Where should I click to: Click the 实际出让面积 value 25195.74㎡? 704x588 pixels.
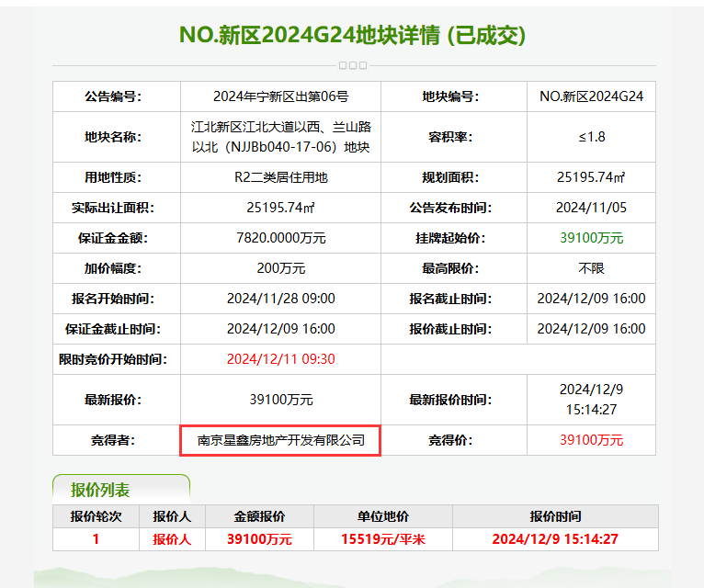[280, 208]
